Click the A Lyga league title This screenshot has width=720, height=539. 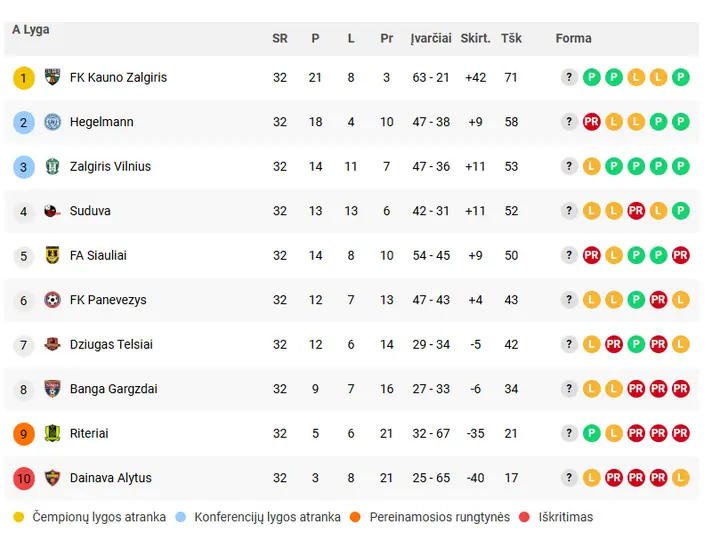pos(31,29)
